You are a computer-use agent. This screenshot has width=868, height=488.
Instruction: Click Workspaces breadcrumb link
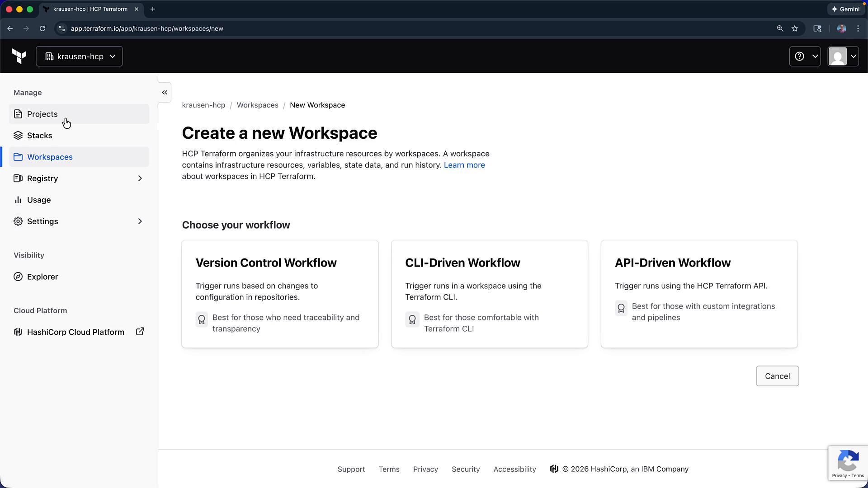pyautogui.click(x=258, y=105)
